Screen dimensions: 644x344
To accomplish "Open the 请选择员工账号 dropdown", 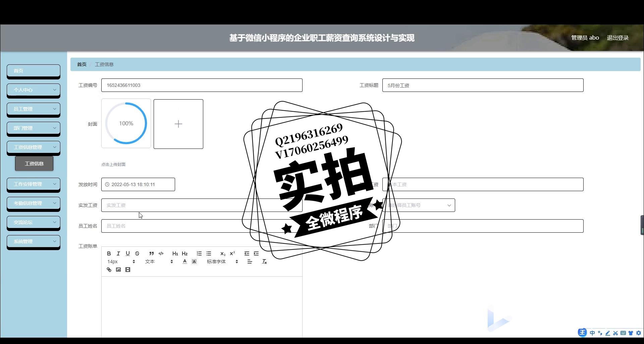I will click(x=419, y=205).
